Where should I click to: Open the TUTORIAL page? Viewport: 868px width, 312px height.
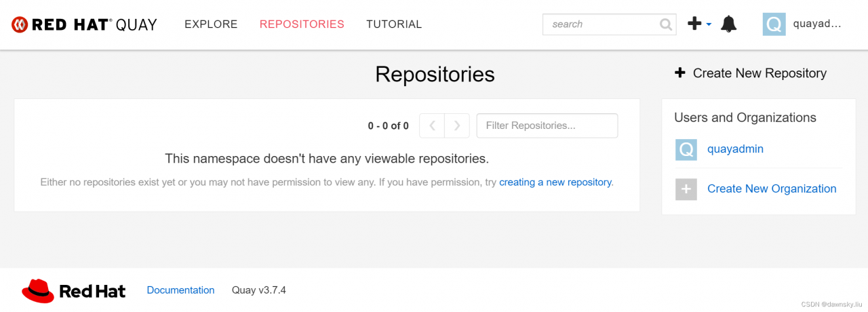(x=394, y=24)
